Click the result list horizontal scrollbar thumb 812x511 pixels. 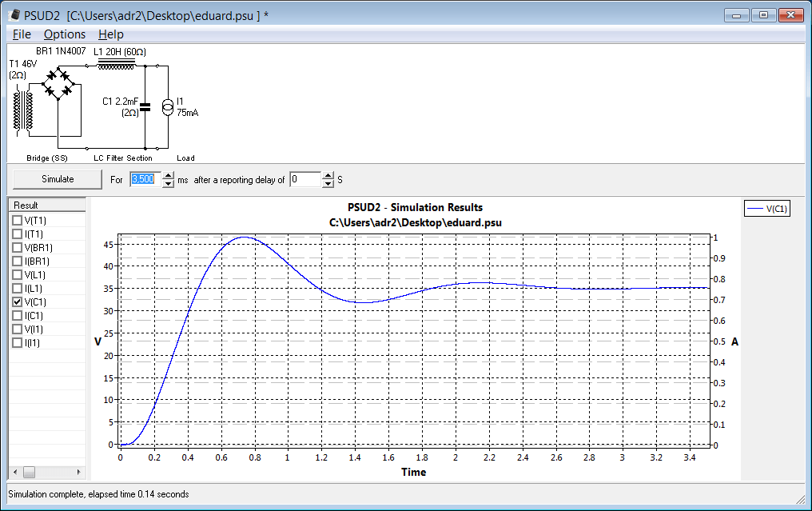click(x=29, y=472)
